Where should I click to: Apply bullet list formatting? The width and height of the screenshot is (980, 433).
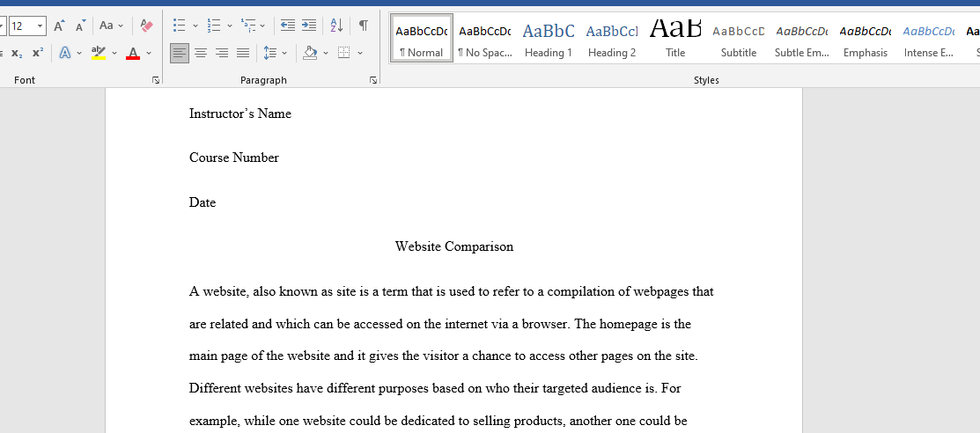click(x=180, y=26)
